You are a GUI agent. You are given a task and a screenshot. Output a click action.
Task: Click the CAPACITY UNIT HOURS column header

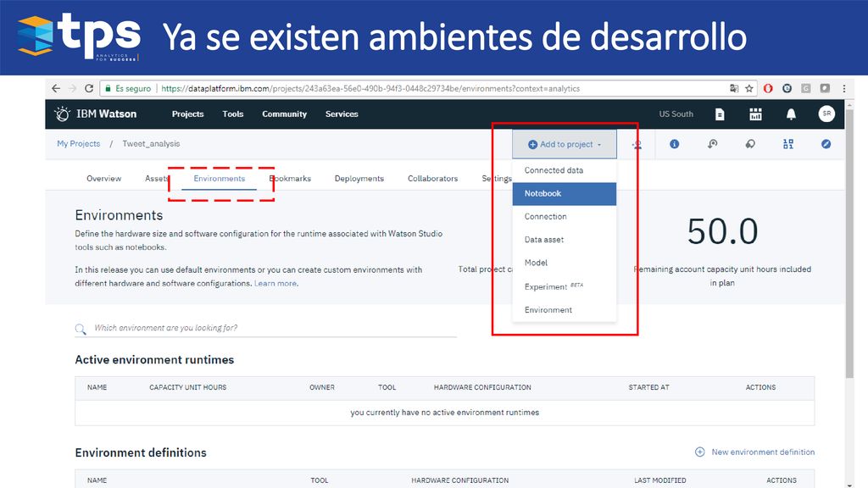point(187,387)
